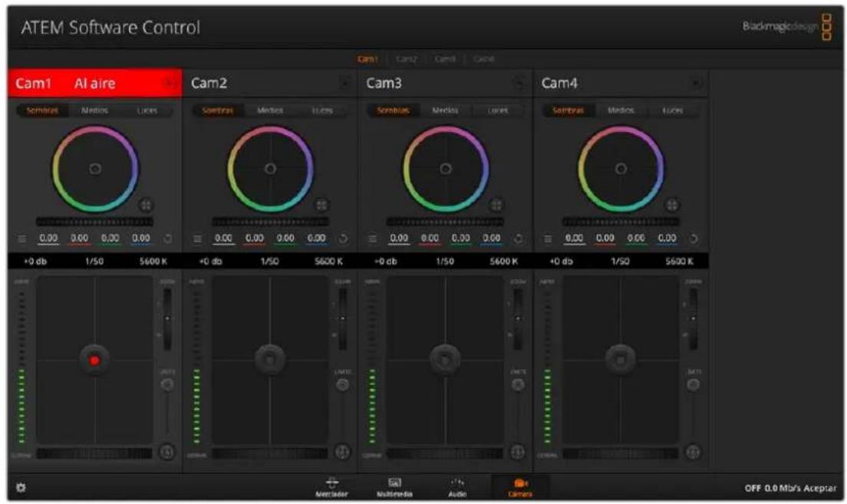Choose Medios for Cam2 color wheel

(270, 110)
